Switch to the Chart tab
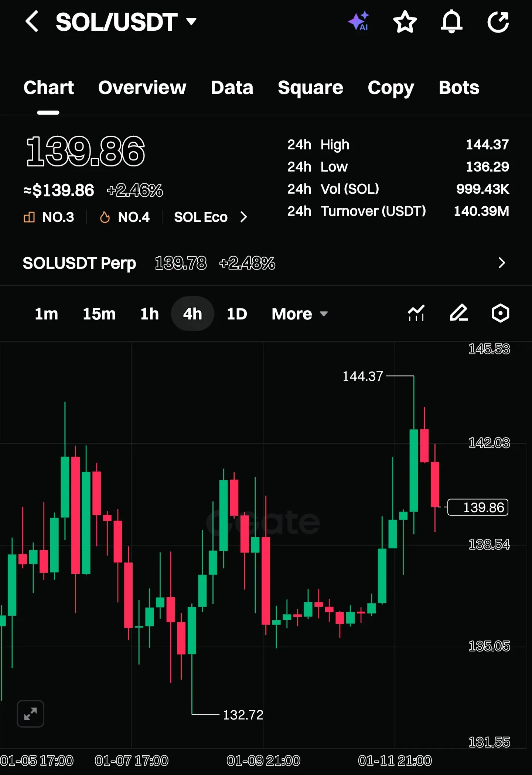The width and height of the screenshot is (532, 775). pyautogui.click(x=48, y=88)
